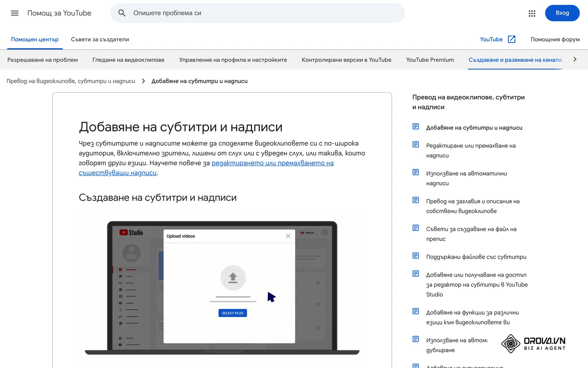Viewport: 588px width, 368px height.
Task: Click the SELECT FILES button in illustration
Action: tap(233, 313)
